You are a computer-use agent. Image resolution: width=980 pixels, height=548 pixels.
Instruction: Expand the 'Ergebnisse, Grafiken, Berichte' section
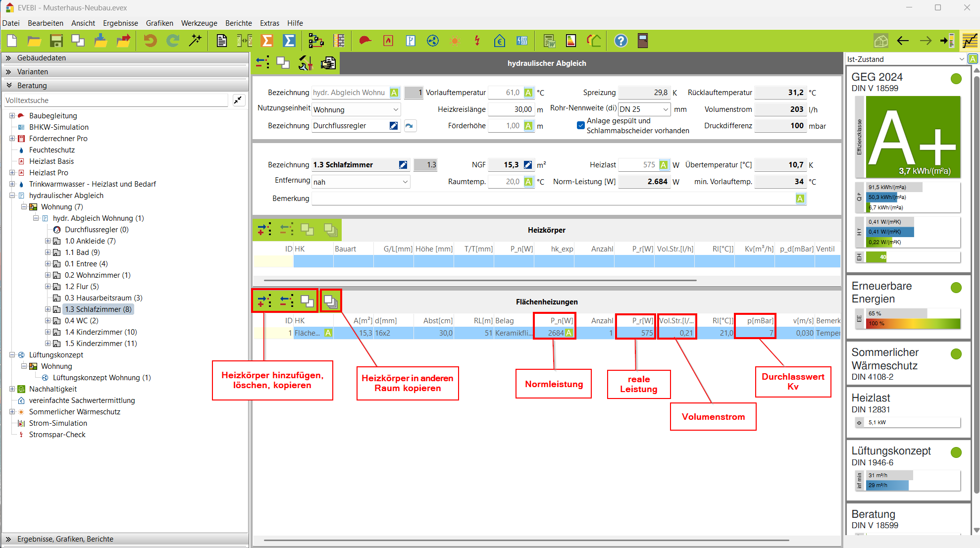[x=65, y=539]
